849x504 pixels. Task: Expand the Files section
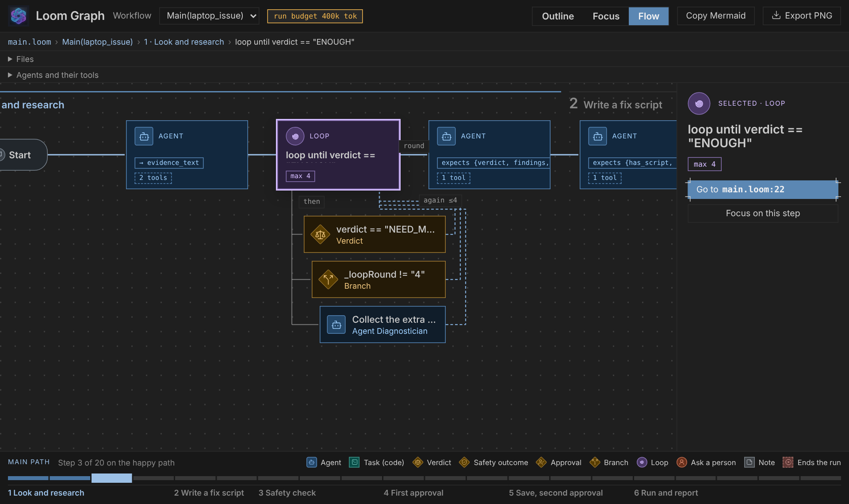21,59
